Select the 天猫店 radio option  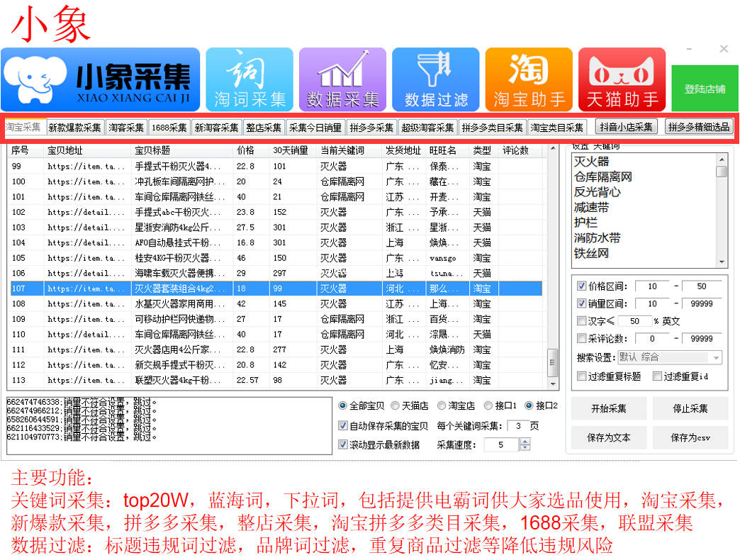pos(396,405)
